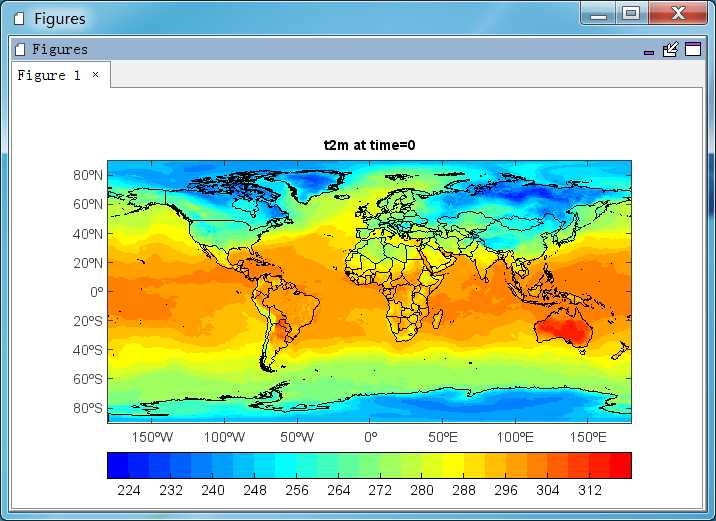Viewport: 716px width, 521px height.
Task: Restore down the outer Figures window
Action: coord(632,13)
